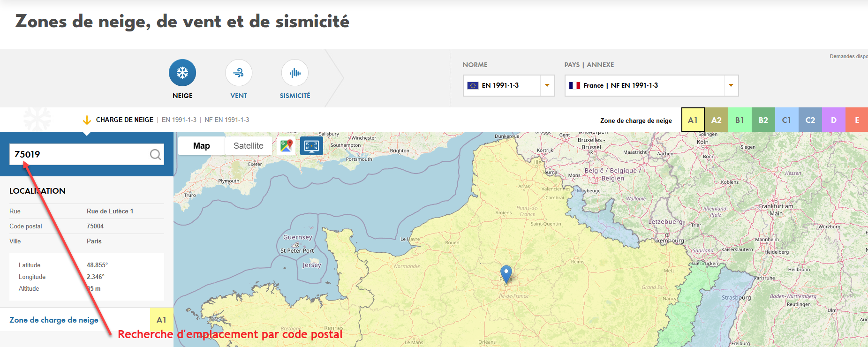Click city value Paris
This screenshot has width=868, height=347.
[x=94, y=241]
